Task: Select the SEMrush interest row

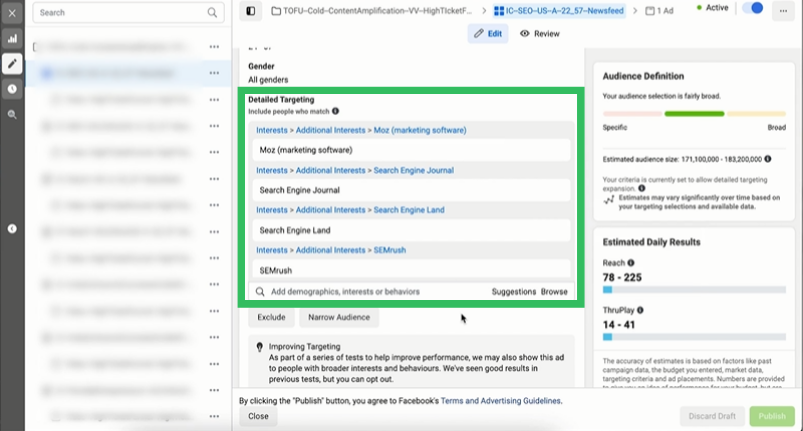Action: pos(411,270)
